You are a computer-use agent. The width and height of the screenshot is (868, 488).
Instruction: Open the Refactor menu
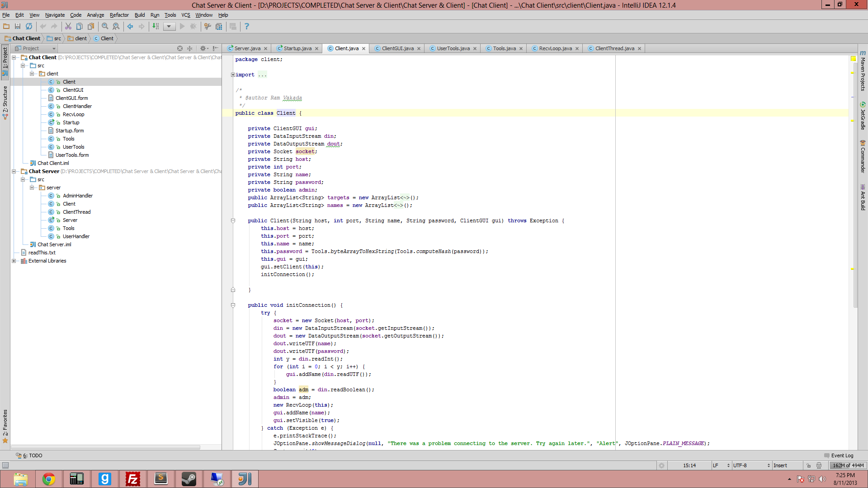click(x=119, y=15)
